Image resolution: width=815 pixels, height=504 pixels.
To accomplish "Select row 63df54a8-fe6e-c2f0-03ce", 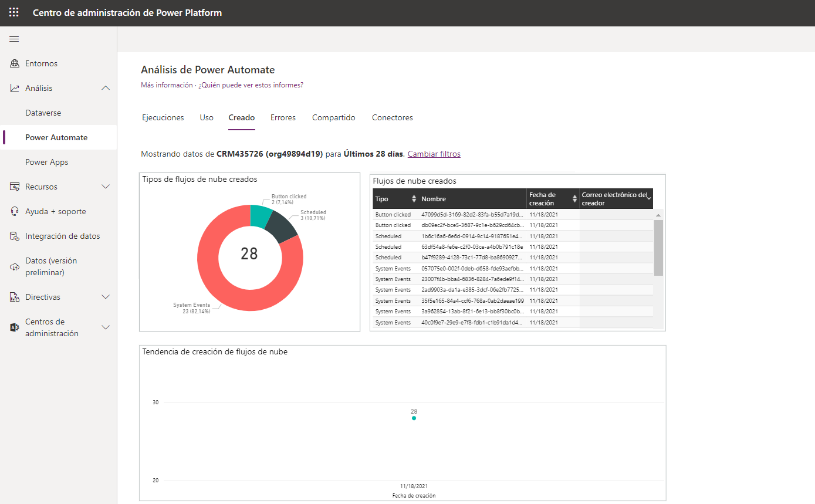I will pos(513,247).
